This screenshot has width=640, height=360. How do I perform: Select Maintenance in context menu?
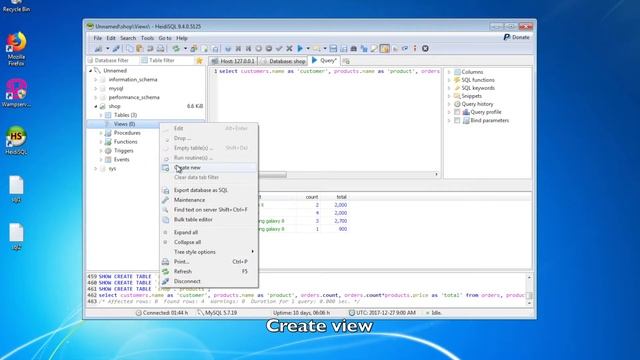pos(209,200)
